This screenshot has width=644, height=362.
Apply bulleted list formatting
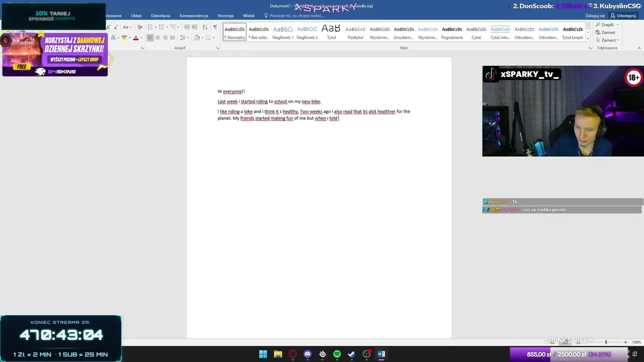(x=150, y=27)
